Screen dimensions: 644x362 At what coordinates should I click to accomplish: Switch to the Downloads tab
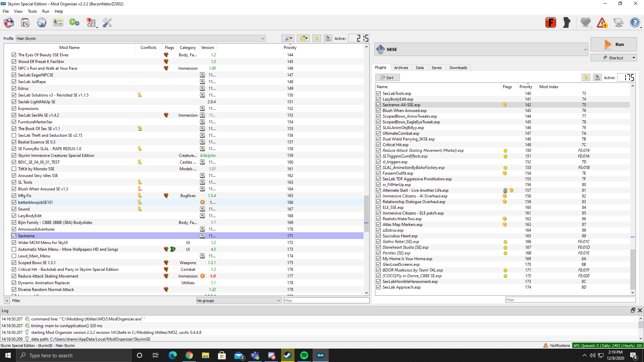pyautogui.click(x=458, y=68)
